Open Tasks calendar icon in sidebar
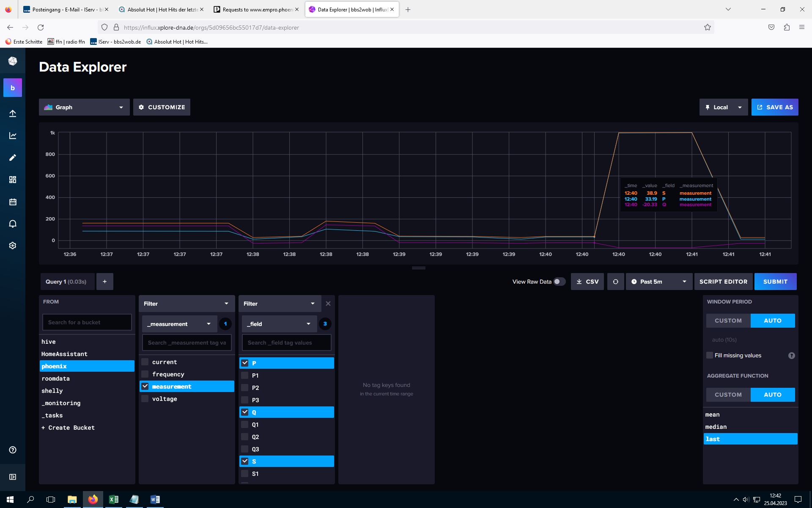 pyautogui.click(x=13, y=202)
